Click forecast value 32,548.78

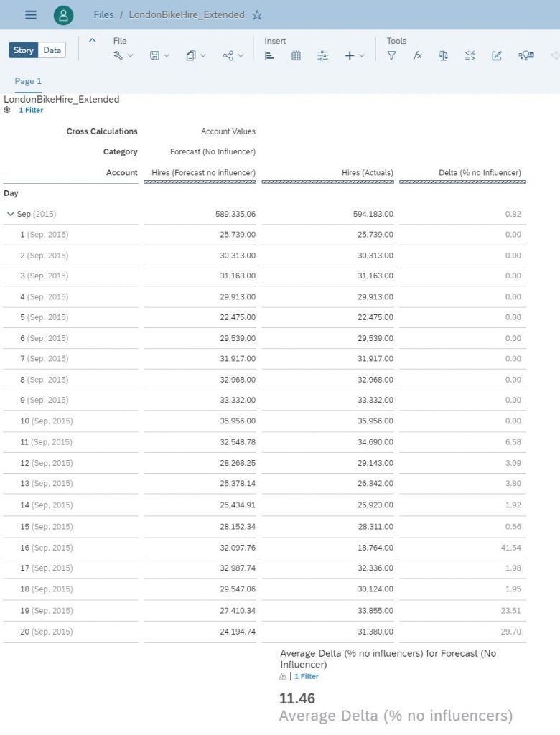click(x=238, y=442)
